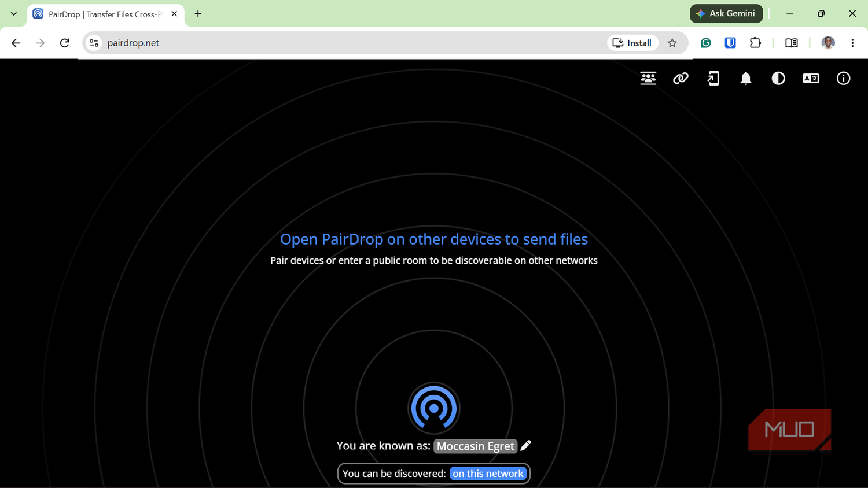The width and height of the screenshot is (868, 488).
Task: Toggle the dark/light theme icon
Action: (x=778, y=78)
